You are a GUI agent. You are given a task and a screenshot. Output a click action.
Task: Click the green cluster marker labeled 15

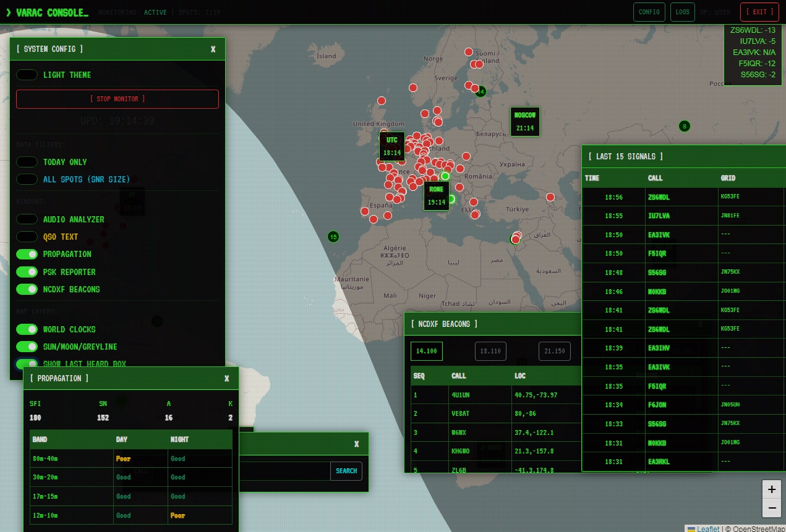[333, 237]
